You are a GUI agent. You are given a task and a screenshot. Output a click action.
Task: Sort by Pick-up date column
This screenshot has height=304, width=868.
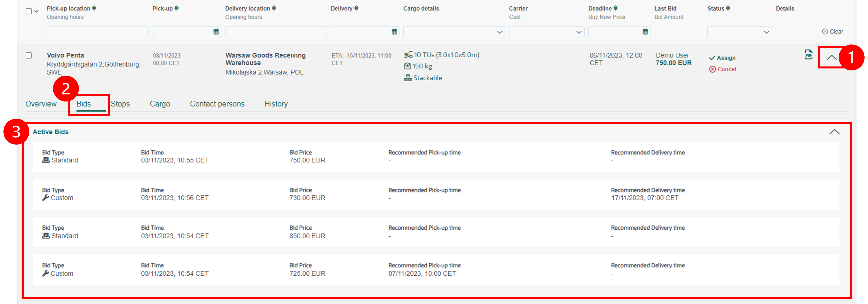click(x=176, y=8)
